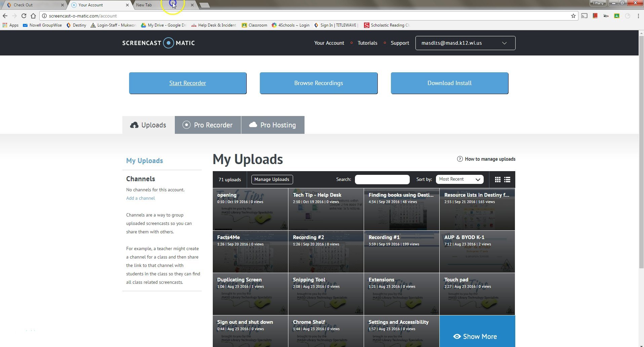Open a new browser tab button

coord(204,5)
